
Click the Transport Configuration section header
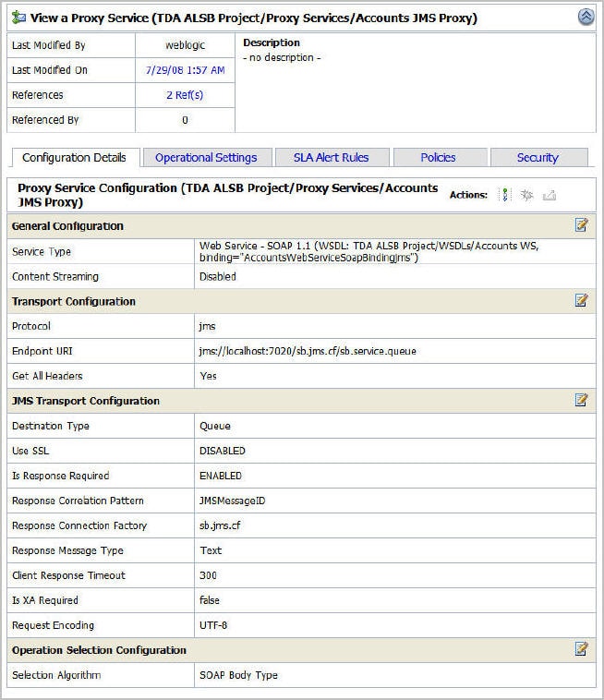74,302
